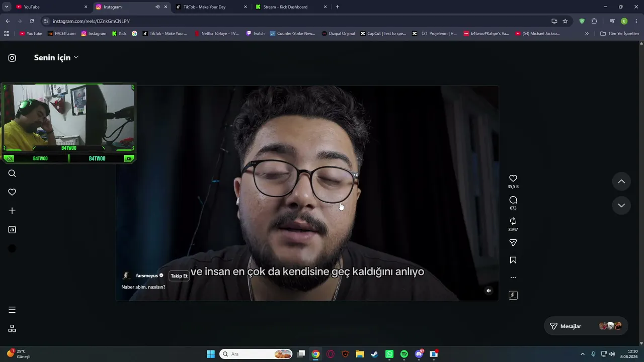Open the reel's three-dot options menu
This screenshot has width=644, height=362.
pyautogui.click(x=513, y=278)
